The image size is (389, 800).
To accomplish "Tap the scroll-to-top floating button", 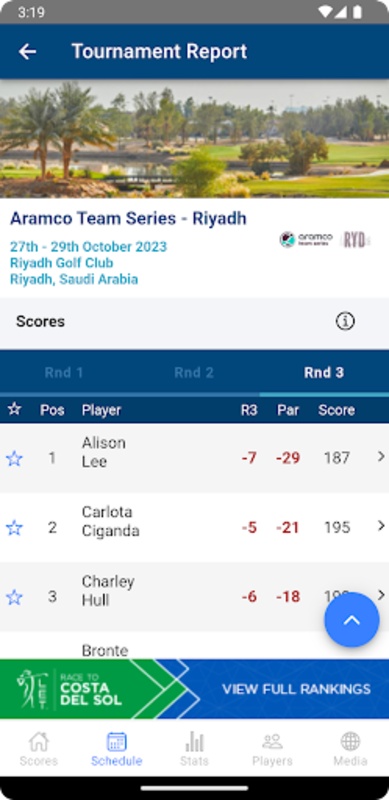I will pos(352,620).
